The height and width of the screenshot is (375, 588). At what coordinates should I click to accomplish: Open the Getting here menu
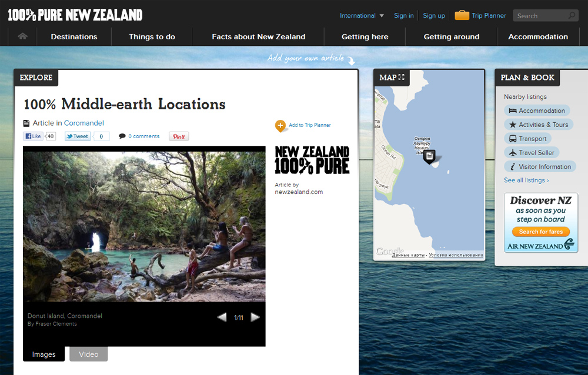pyautogui.click(x=365, y=37)
